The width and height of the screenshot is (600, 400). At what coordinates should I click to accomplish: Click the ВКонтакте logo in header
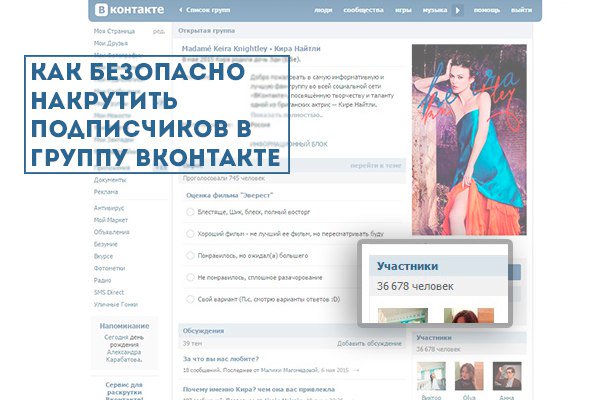pos(129,10)
